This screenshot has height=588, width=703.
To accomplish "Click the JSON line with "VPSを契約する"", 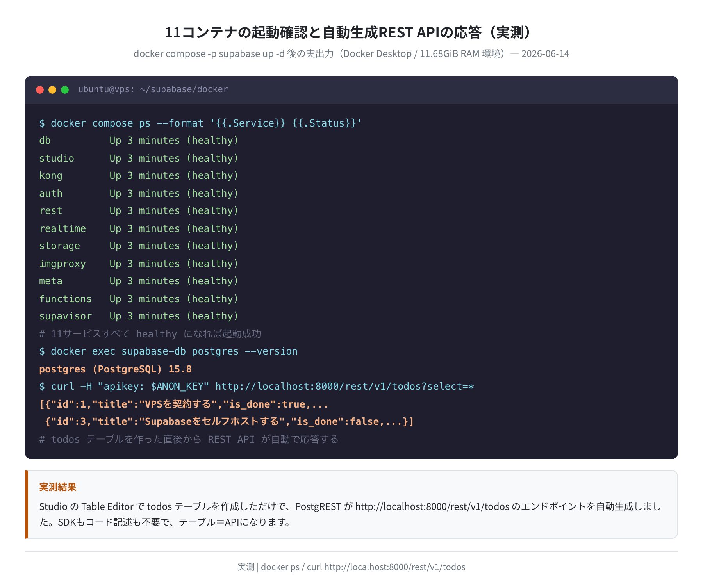I will [184, 404].
